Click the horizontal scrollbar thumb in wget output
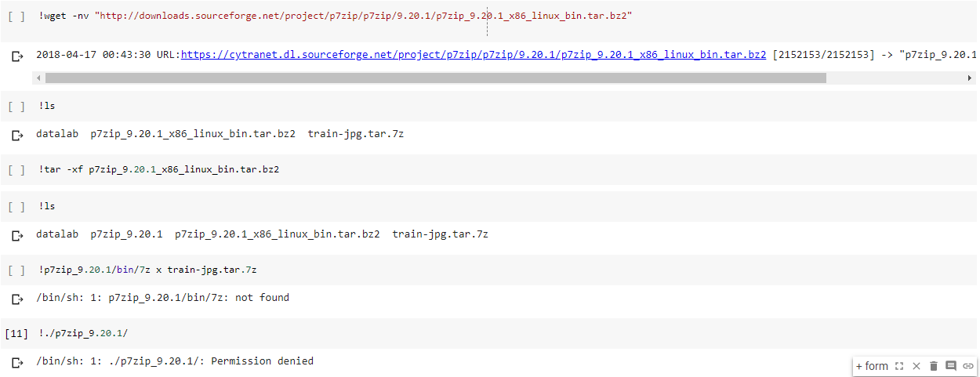Screen dimensions: 980x377 [435, 78]
